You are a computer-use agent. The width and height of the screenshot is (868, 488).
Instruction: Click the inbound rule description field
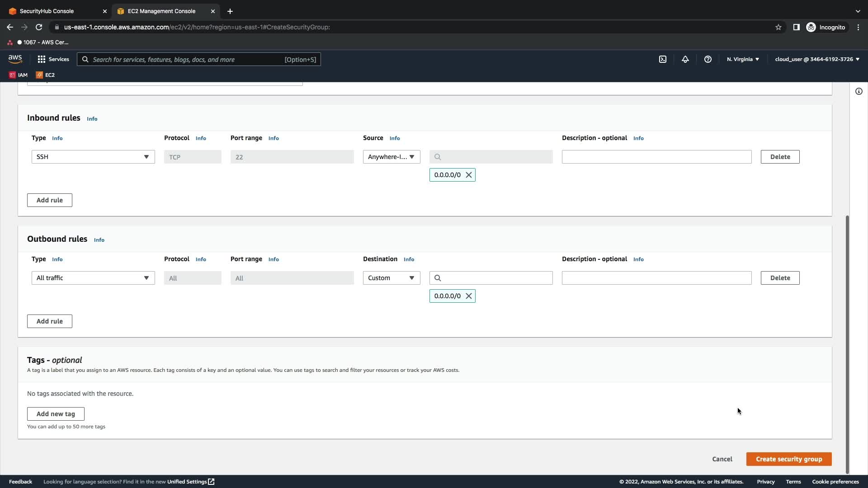point(656,157)
